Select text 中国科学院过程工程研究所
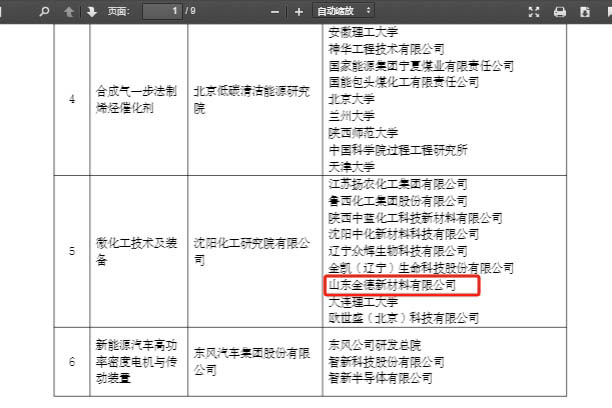This screenshot has width=612, height=408. [398, 150]
